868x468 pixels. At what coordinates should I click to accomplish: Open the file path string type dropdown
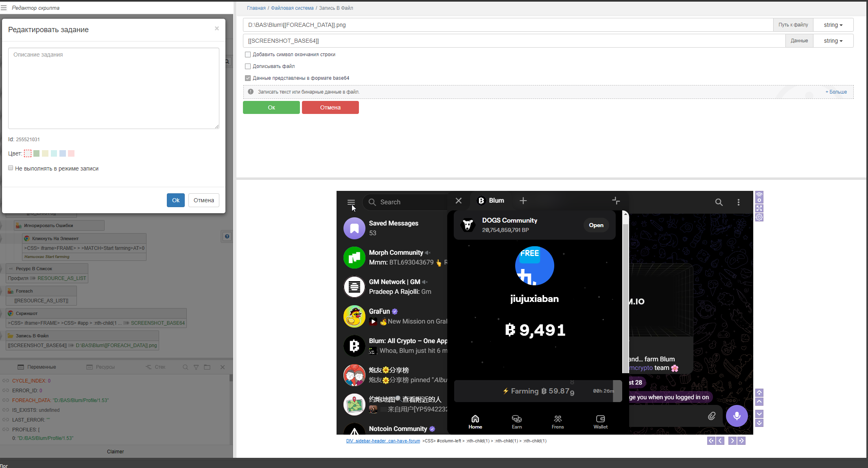[833, 25]
